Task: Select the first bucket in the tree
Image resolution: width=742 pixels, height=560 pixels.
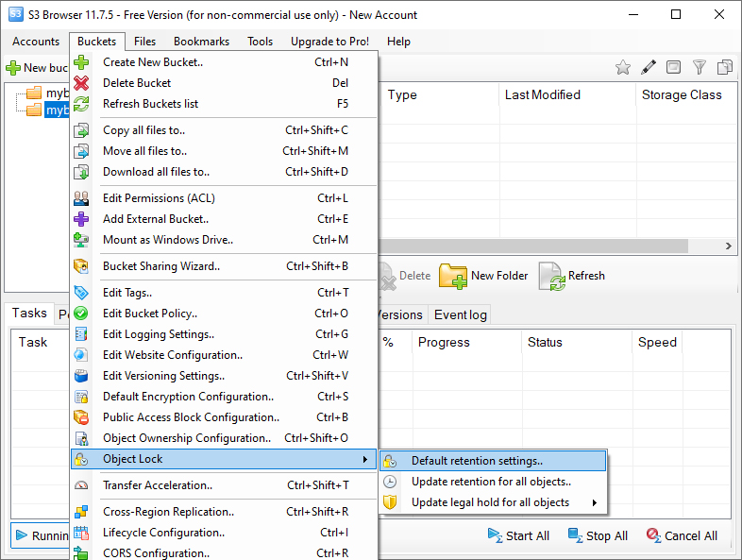Action: pyautogui.click(x=58, y=93)
